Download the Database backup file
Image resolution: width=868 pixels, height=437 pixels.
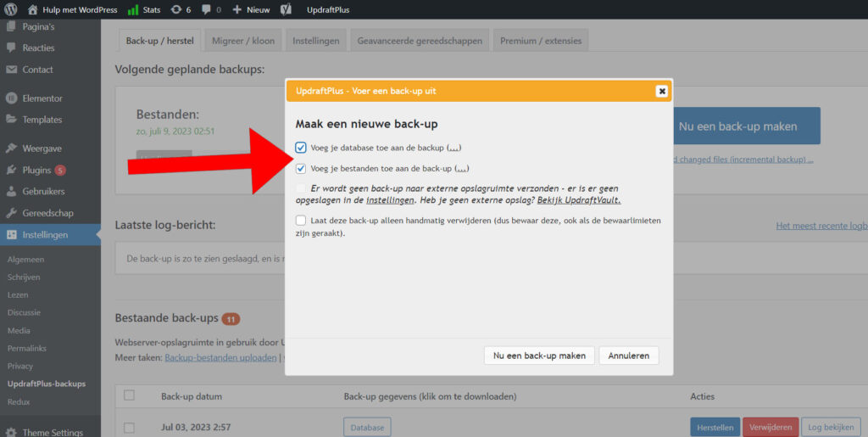pyautogui.click(x=368, y=428)
